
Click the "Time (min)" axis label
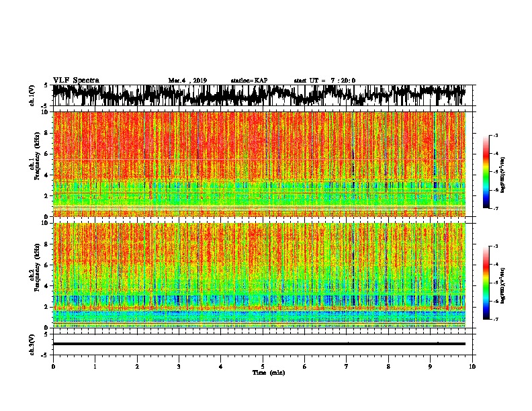[x=269, y=373]
